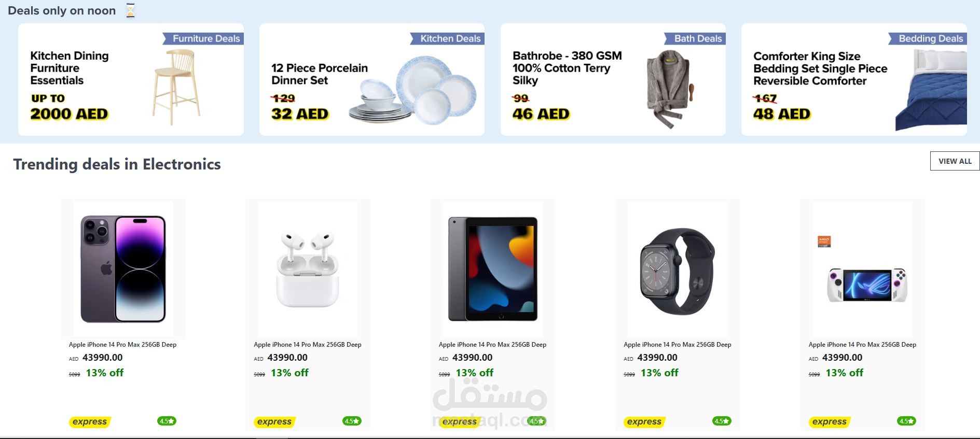Image resolution: width=980 pixels, height=439 pixels.
Task: Open Comforter King Size Bedding Set deal
Action: pyautogui.click(x=854, y=79)
